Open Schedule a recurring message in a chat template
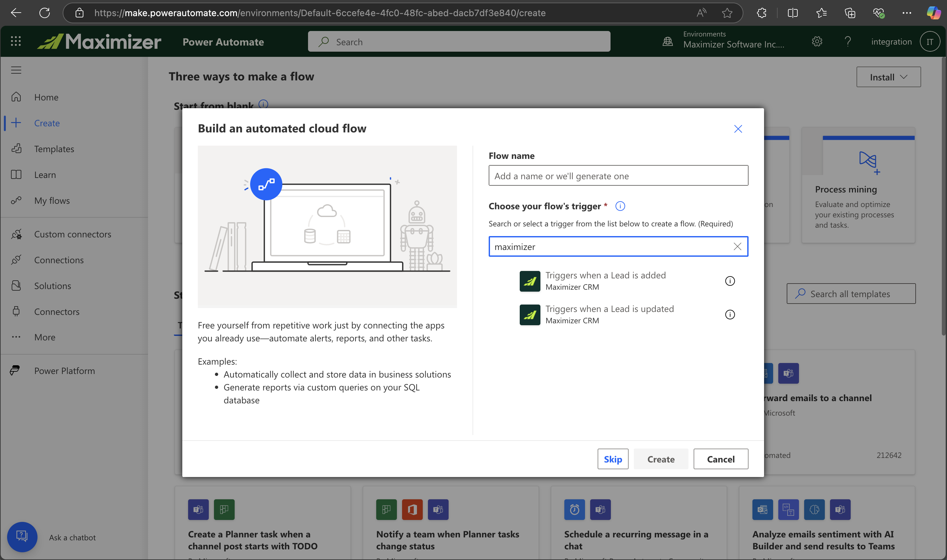This screenshot has width=947, height=560. (x=639, y=523)
